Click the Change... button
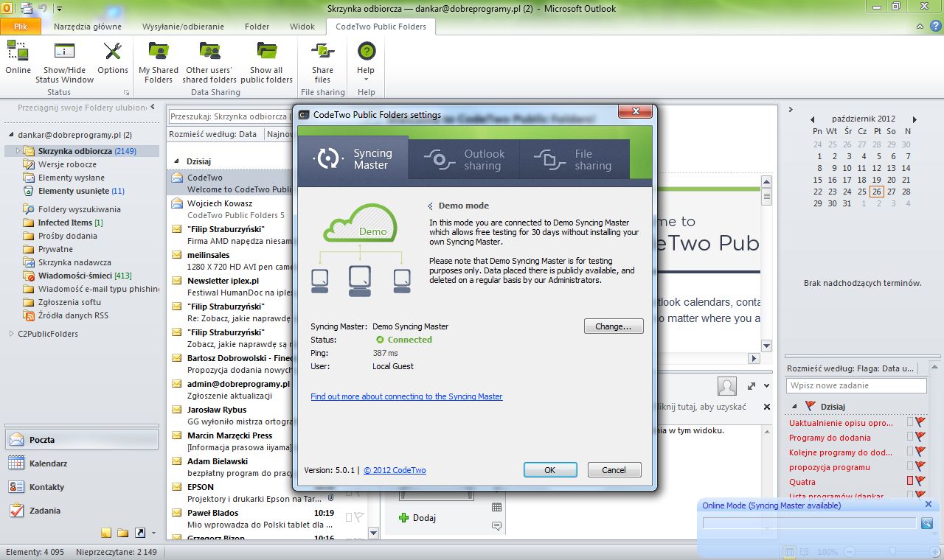 pyautogui.click(x=614, y=326)
